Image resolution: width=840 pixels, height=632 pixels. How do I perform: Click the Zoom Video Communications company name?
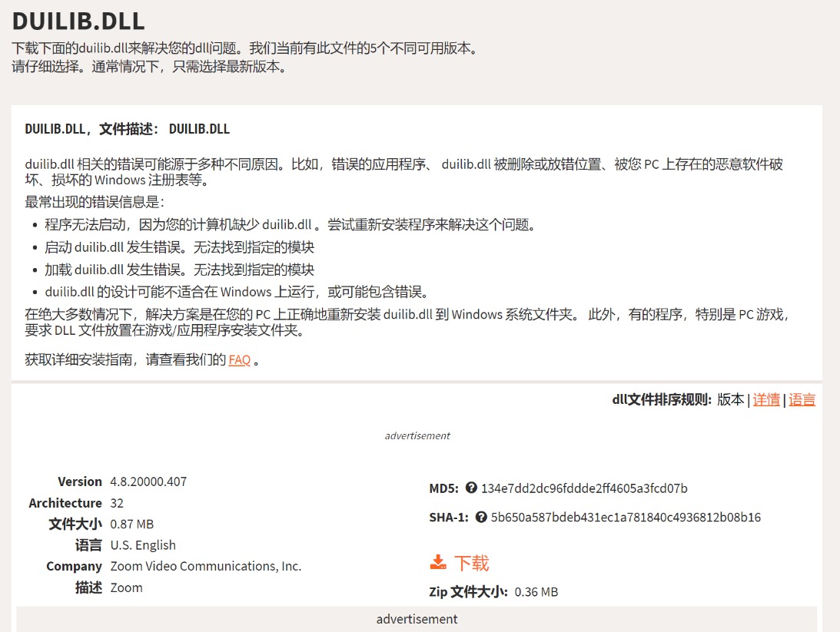coord(206,566)
